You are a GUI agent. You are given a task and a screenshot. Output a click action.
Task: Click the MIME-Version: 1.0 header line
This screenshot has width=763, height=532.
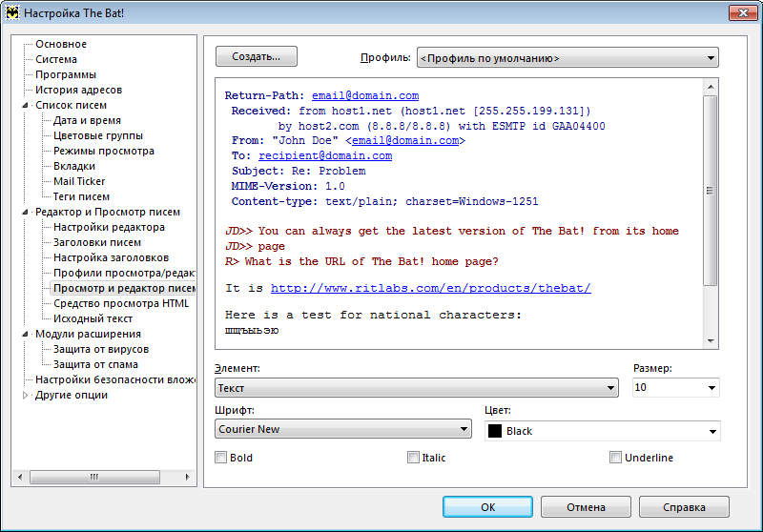click(x=288, y=186)
